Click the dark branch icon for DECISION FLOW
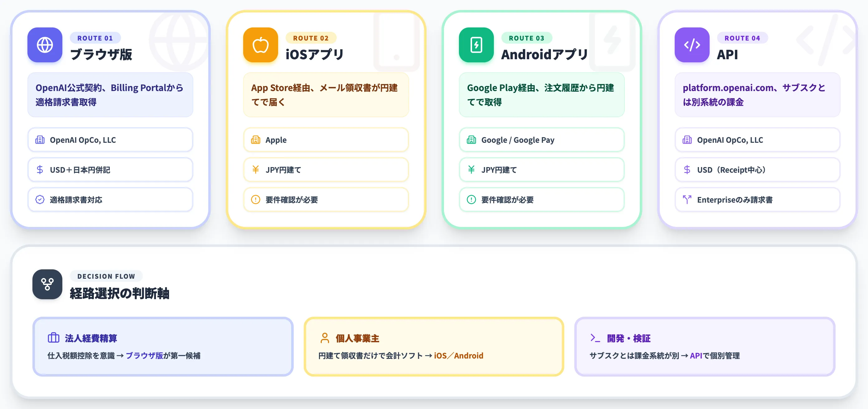The width and height of the screenshot is (868, 409). (47, 284)
